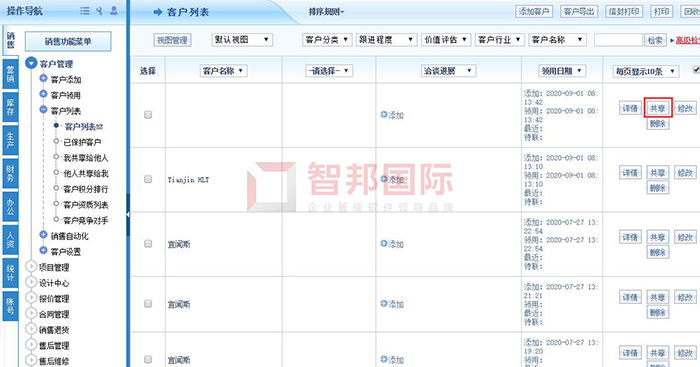Expand the 项目管理 menu icon
700x367 pixels.
pyautogui.click(x=31, y=267)
